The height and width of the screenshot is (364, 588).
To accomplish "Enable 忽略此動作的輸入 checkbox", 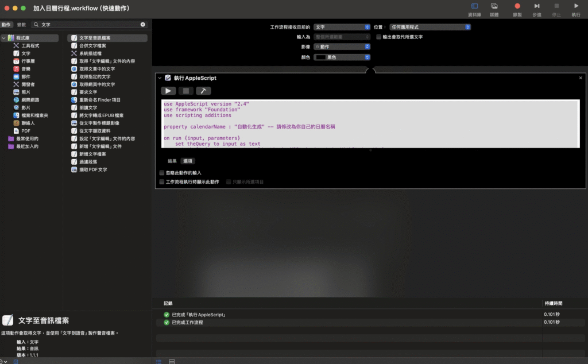I will (161, 173).
